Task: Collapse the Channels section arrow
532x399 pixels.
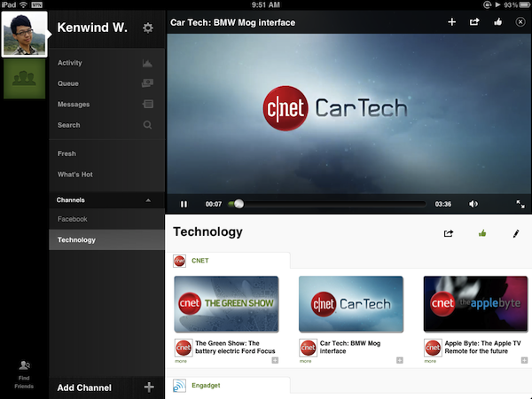Action: click(x=148, y=200)
